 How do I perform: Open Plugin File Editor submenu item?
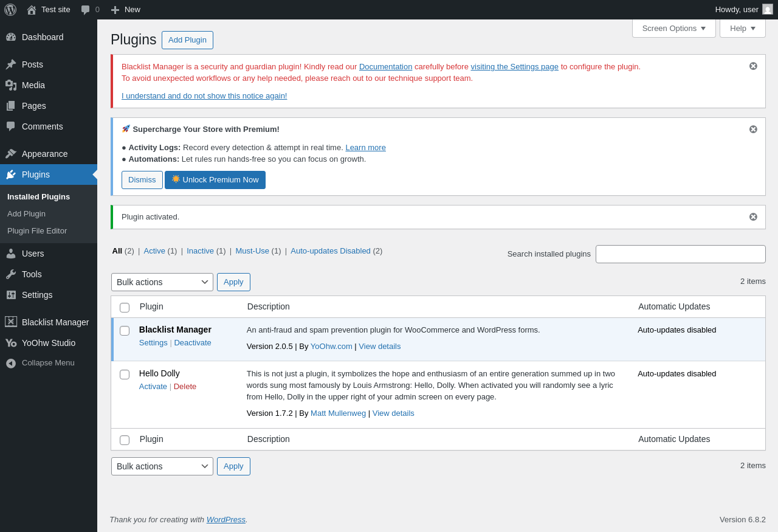[37, 231]
